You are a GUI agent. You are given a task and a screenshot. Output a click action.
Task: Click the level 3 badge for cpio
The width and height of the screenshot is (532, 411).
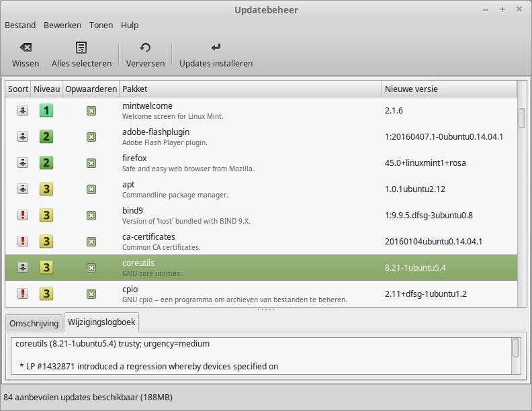[46, 293]
